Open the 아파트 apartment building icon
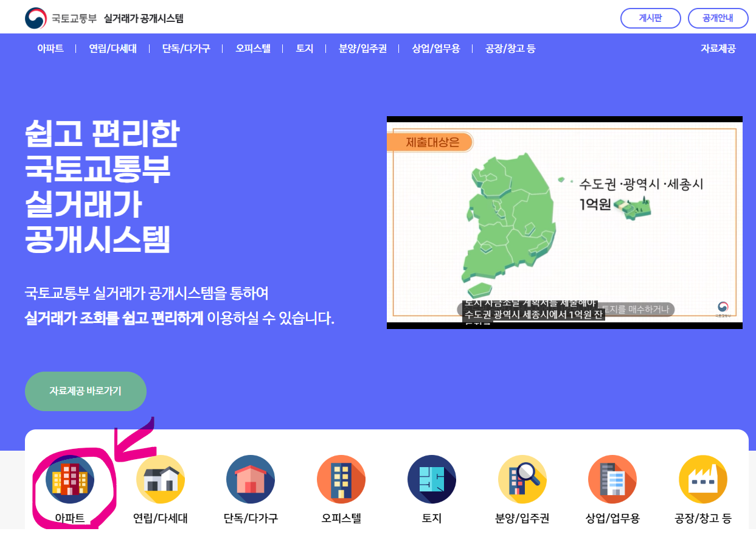This screenshot has height=534, width=756. 70,479
